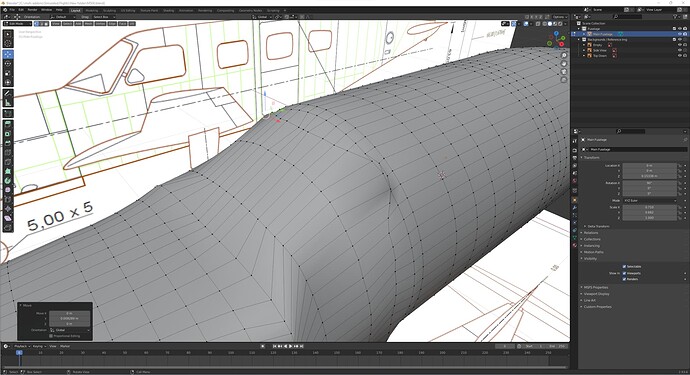This screenshot has height=375, width=690.
Task: Select the Move tool in the left toolbar
Action: pyautogui.click(x=8, y=54)
